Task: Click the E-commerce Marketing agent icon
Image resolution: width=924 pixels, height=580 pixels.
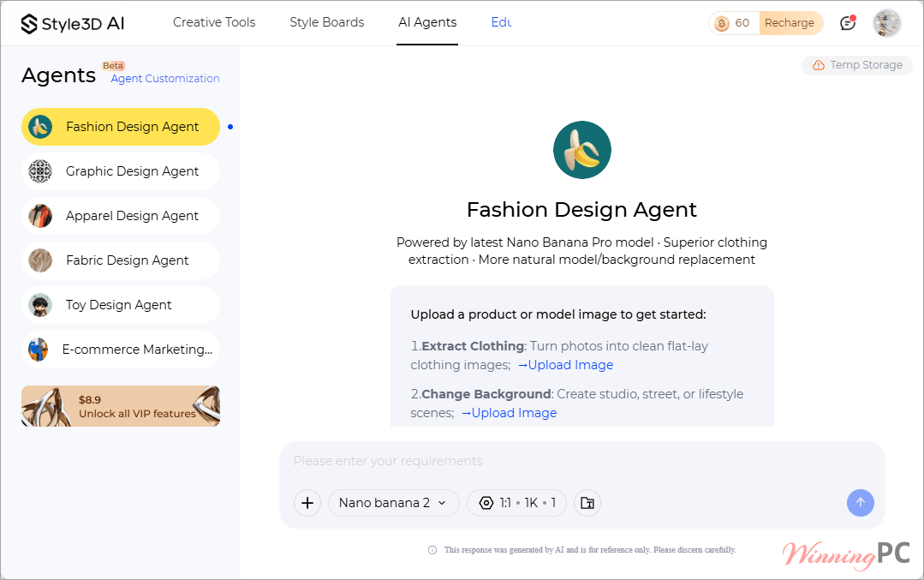Action: [x=39, y=350]
